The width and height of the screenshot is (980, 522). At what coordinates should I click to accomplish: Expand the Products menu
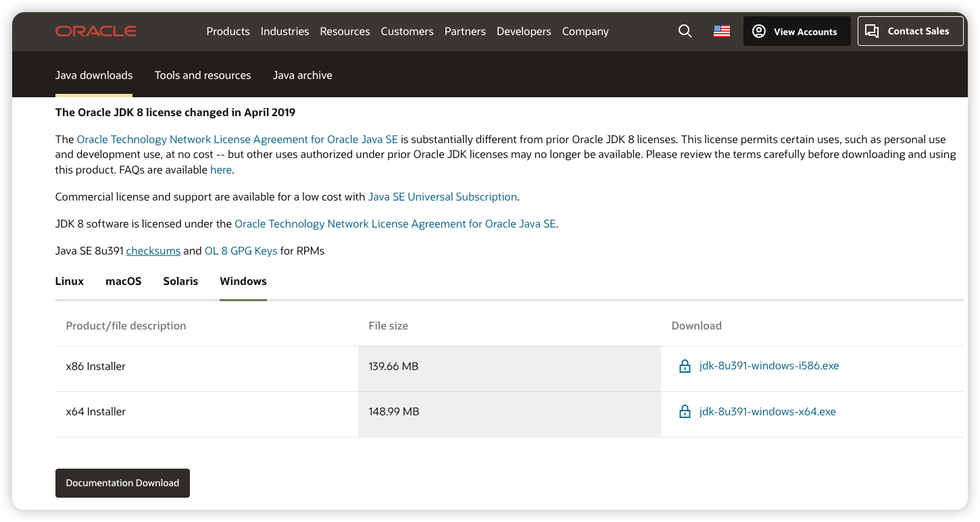228,31
